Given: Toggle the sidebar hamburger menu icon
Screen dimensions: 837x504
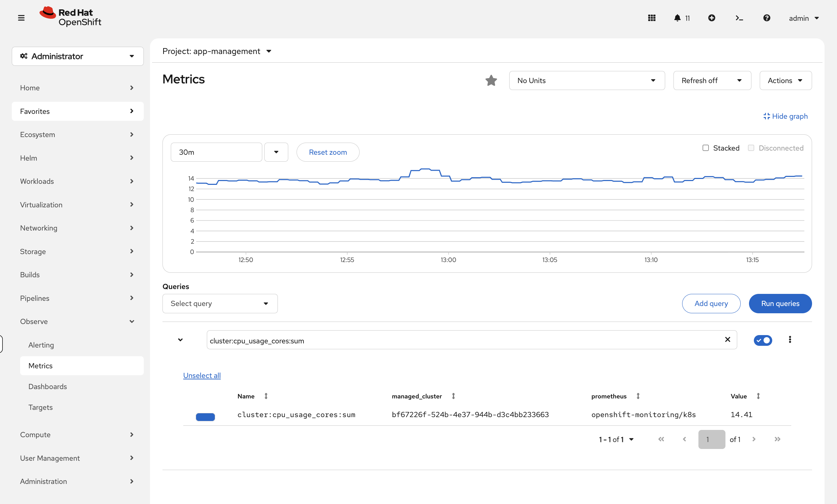Looking at the screenshot, I should coord(21,18).
